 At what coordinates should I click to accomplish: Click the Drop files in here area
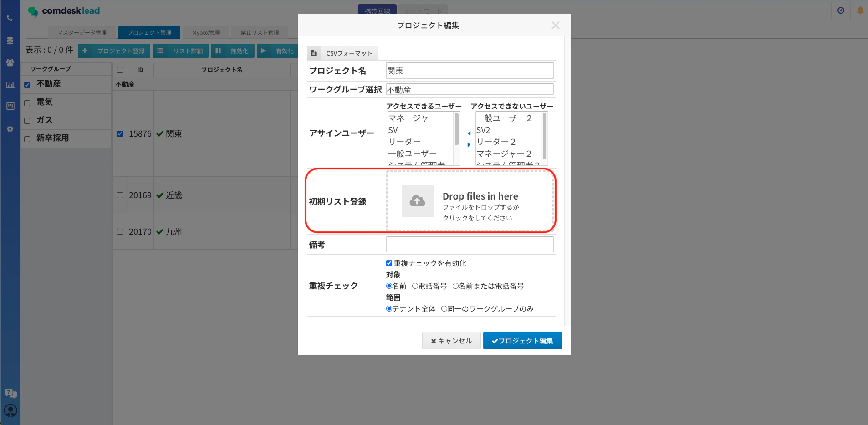pos(470,201)
